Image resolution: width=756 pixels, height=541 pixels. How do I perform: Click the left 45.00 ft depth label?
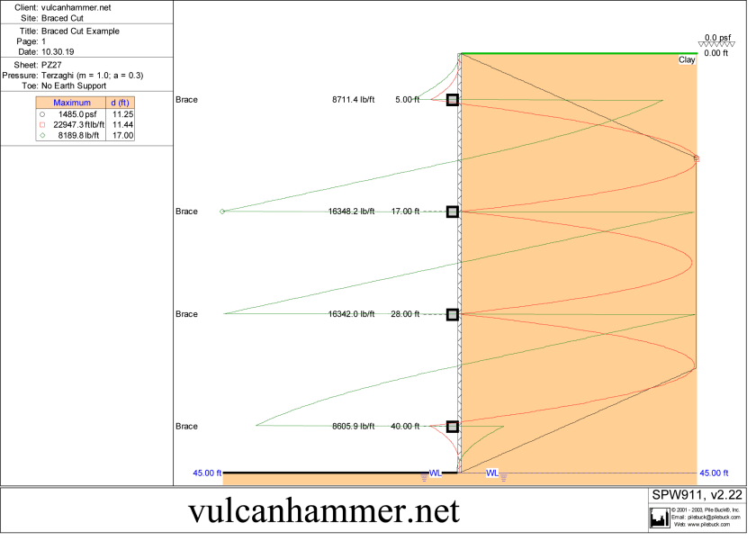coord(207,473)
